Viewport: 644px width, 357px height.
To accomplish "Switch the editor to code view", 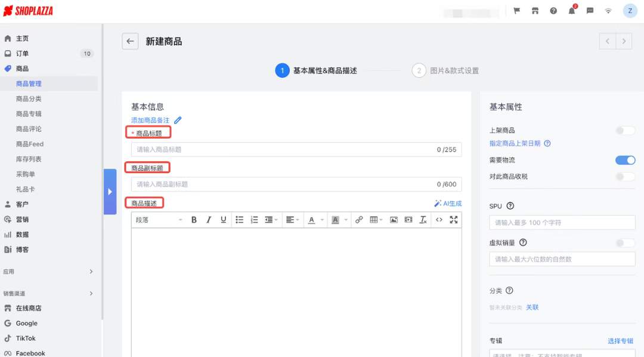I will [x=438, y=220].
